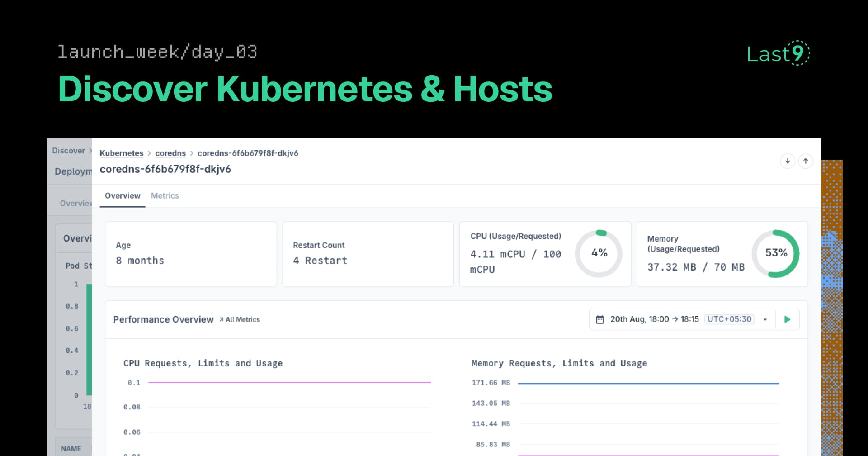Click the UTC+05:30 timezone selector
Viewport: 868px width, 456px height.
pos(729,318)
